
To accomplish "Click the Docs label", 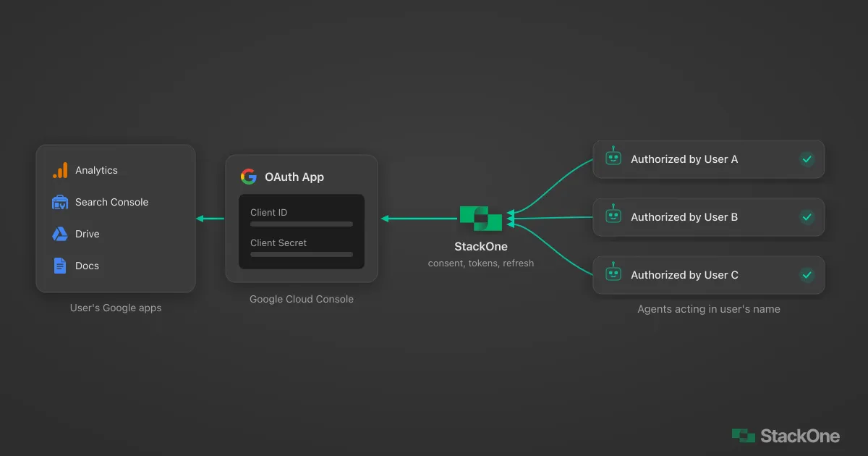I will [x=87, y=266].
